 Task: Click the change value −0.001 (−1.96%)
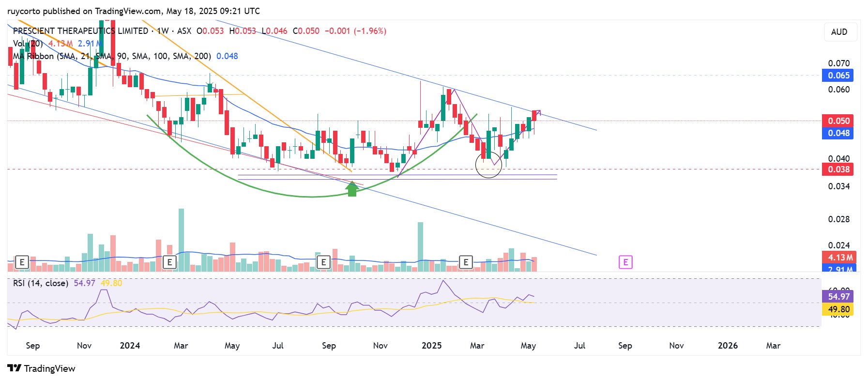[x=355, y=31]
